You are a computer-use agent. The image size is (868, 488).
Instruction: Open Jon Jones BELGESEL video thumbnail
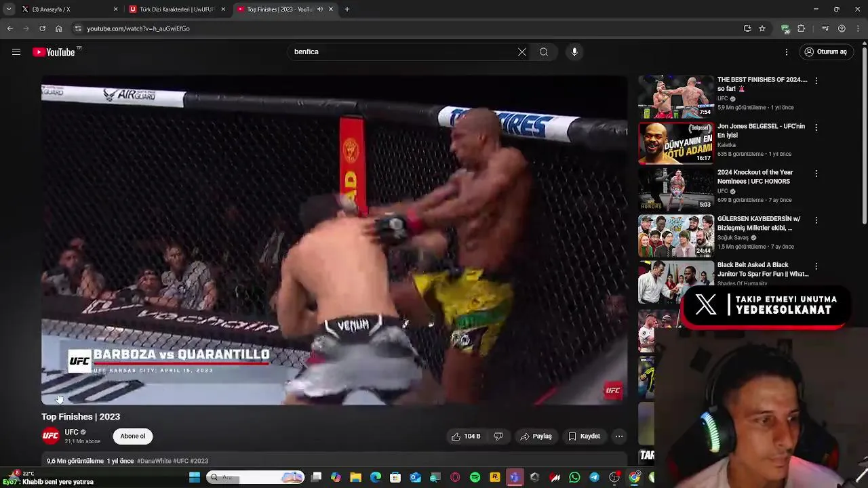pyautogui.click(x=676, y=143)
